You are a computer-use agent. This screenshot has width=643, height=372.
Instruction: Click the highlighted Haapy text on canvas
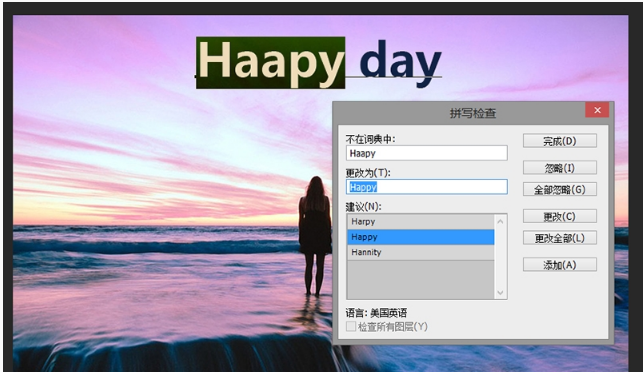click(270, 63)
